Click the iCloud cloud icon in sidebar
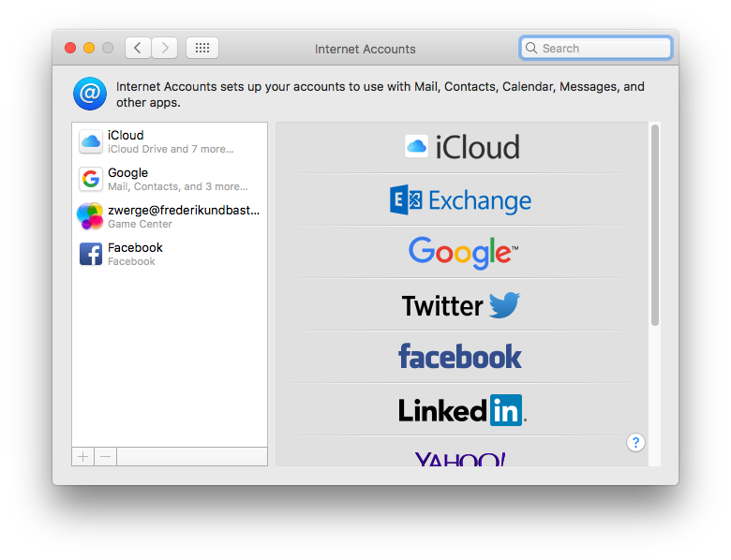Screen dimensions: 731x560 pos(91,141)
